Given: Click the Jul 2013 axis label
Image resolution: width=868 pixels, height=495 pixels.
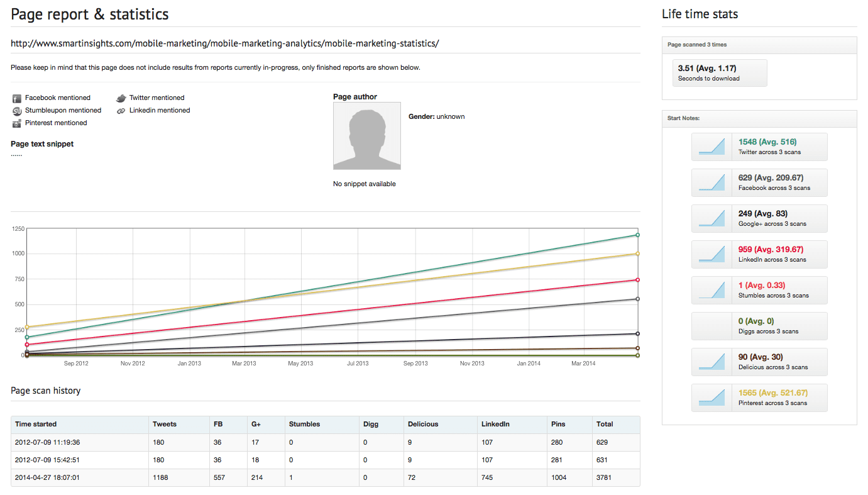Looking at the screenshot, I should (x=358, y=364).
